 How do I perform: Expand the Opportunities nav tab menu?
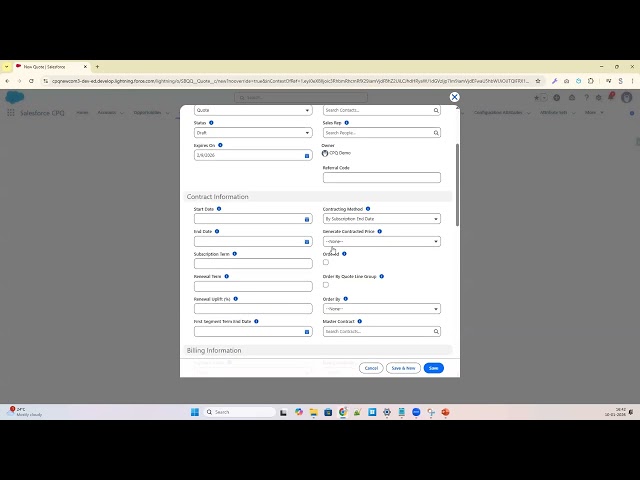coord(167,113)
